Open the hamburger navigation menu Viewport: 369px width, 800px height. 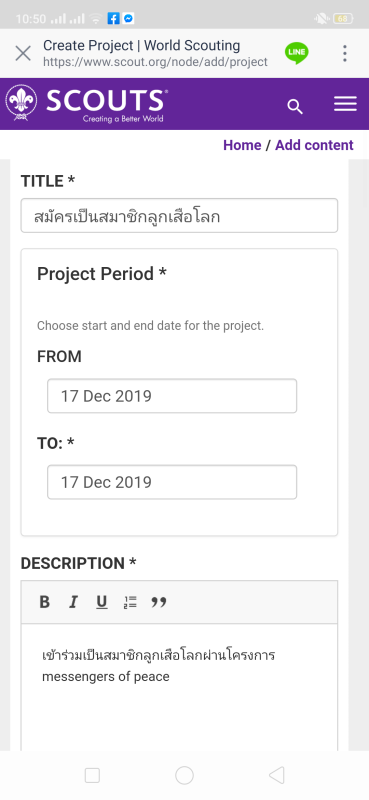point(345,104)
